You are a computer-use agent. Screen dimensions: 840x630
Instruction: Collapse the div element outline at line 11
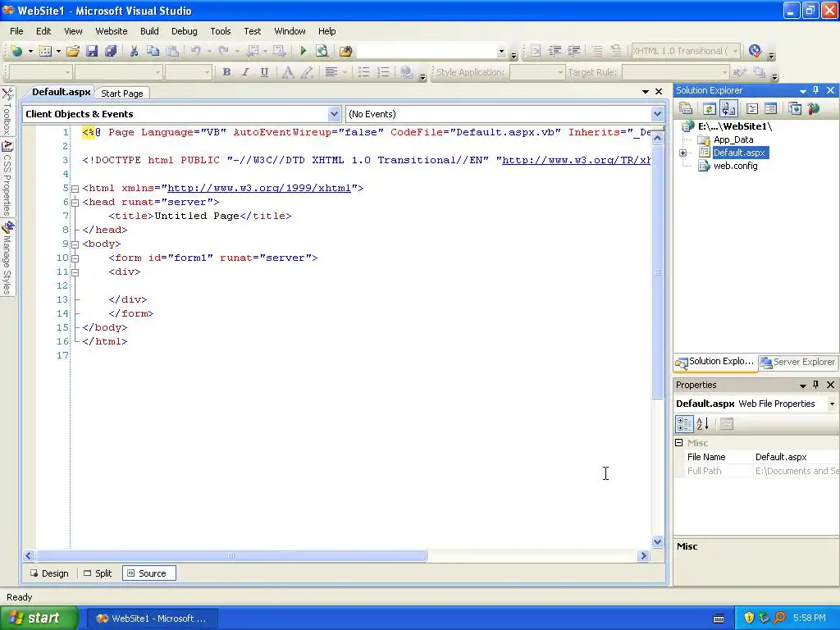point(75,272)
